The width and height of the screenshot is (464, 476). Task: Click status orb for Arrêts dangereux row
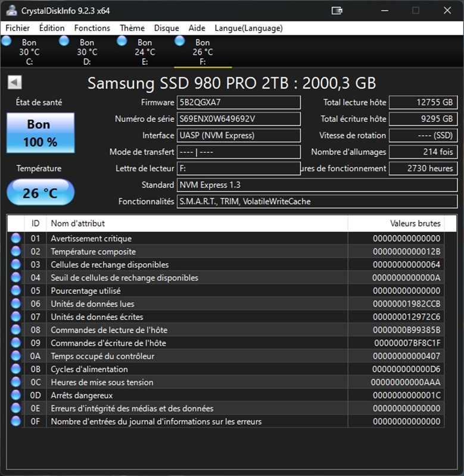[15, 396]
